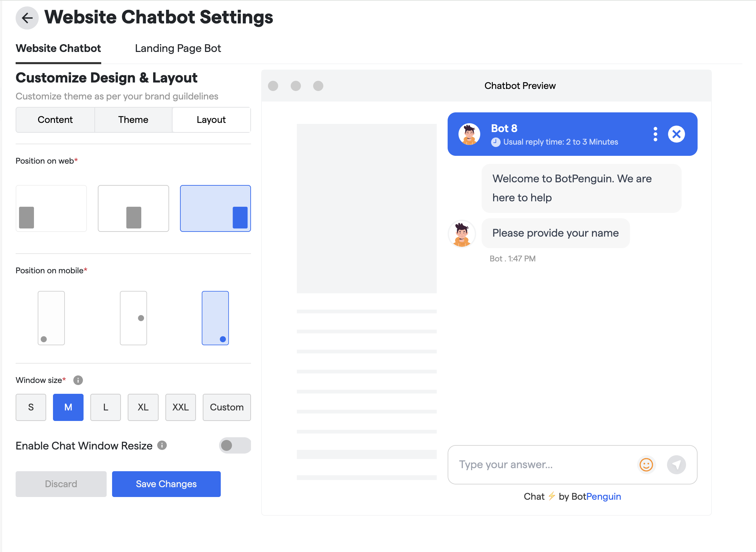Image resolution: width=756 pixels, height=552 pixels.
Task: Click the back arrow beside page title
Action: (27, 18)
